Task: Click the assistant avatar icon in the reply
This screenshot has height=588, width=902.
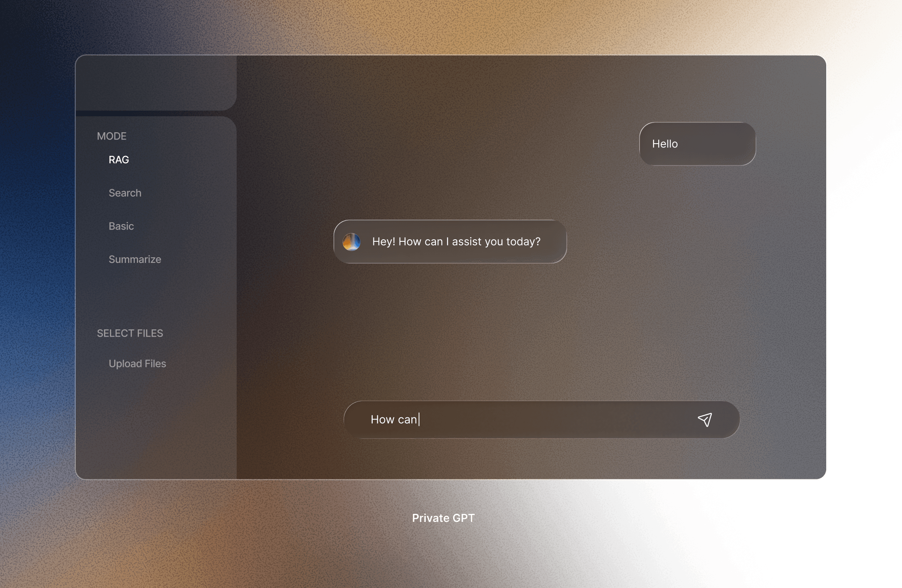Action: (x=352, y=241)
